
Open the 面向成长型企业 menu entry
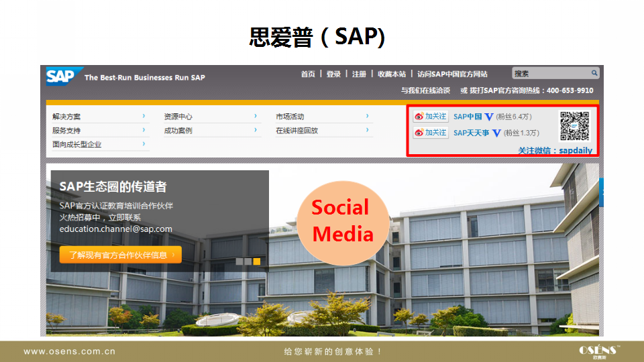click(76, 145)
